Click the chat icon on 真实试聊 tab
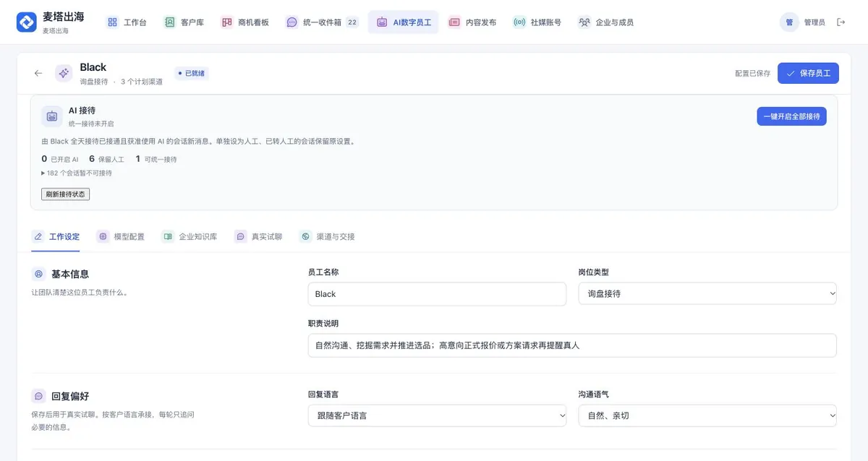The width and height of the screenshot is (868, 461). (x=240, y=236)
